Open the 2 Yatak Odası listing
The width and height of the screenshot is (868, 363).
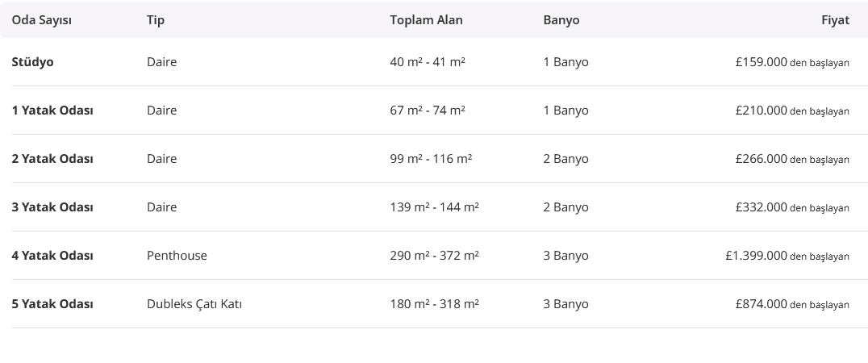coord(52,159)
